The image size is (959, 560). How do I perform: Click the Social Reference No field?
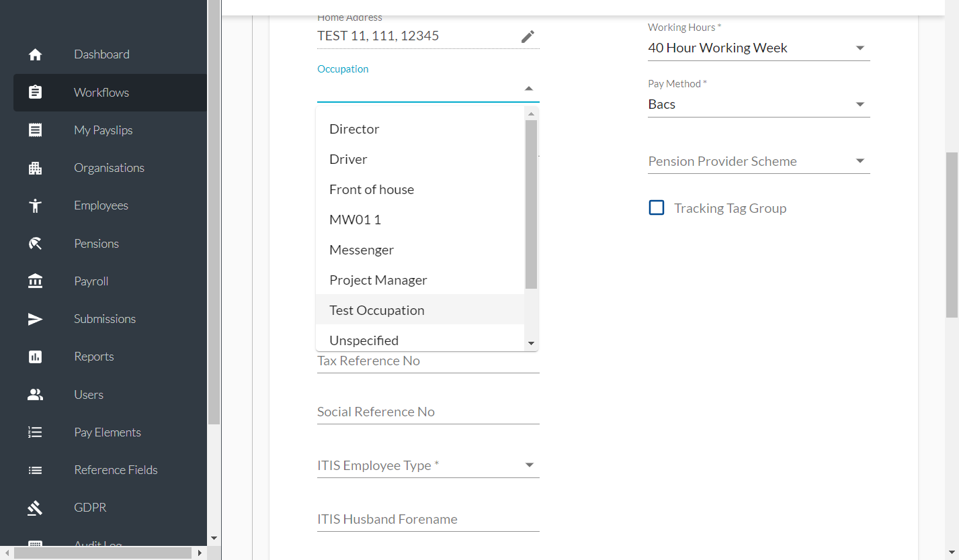(x=428, y=412)
